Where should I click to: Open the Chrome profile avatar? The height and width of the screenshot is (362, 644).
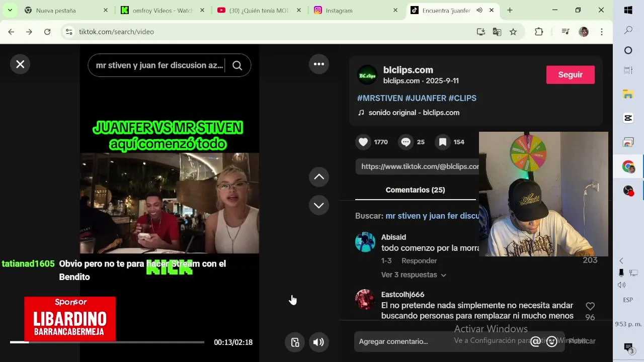pos(584,32)
